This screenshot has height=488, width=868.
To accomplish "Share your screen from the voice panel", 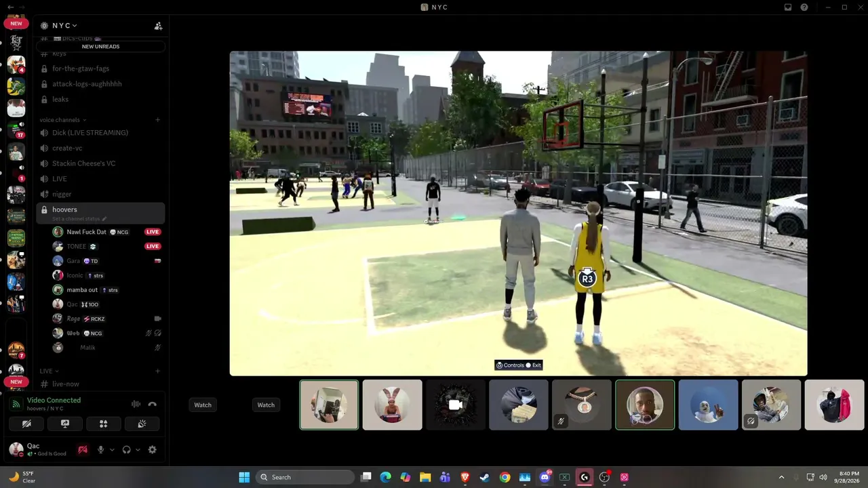I will point(65,424).
